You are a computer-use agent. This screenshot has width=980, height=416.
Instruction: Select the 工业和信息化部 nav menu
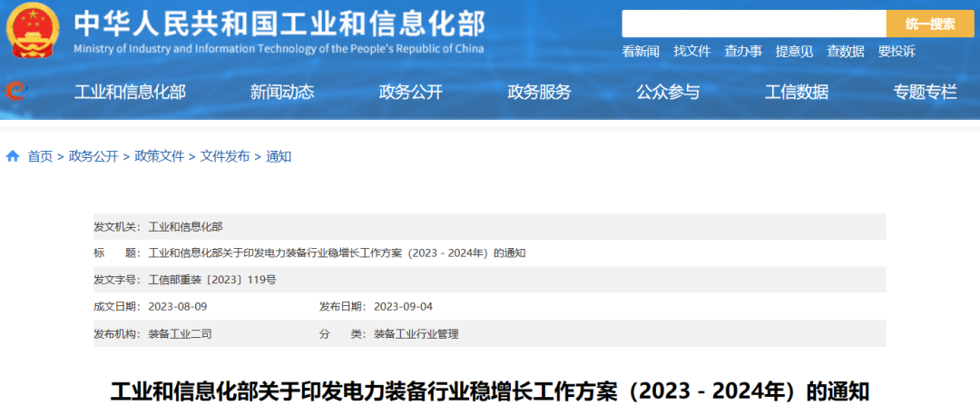[130, 93]
